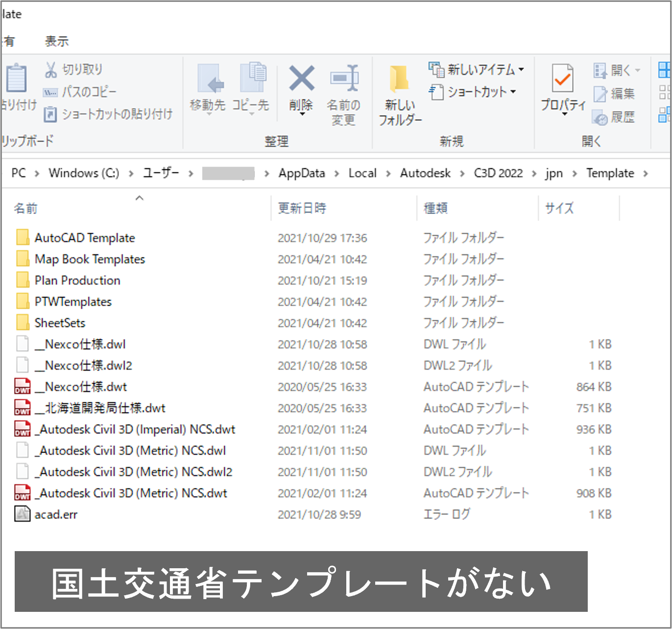
Task: Open the New Item (新しいアイテム) dropdown
Action: click(521, 70)
